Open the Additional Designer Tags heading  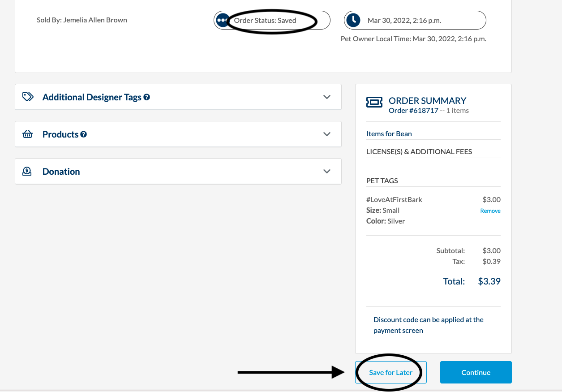(x=92, y=97)
